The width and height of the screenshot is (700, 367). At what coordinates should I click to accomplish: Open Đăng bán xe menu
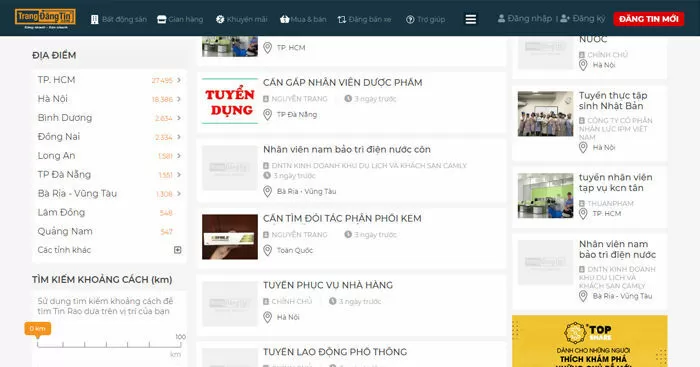coord(364,19)
